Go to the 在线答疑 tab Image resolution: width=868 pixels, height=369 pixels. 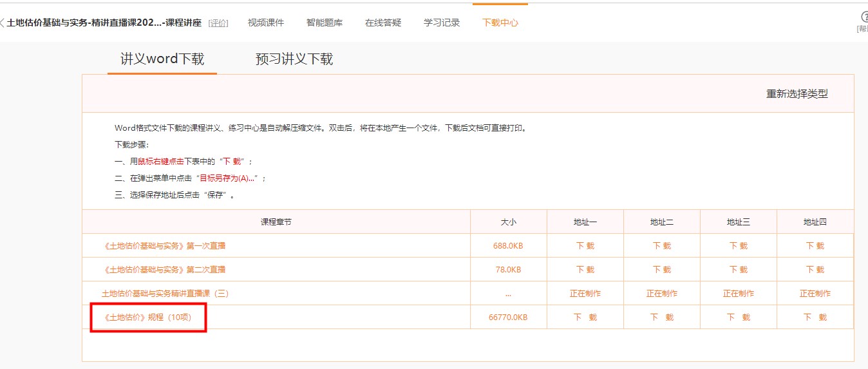[x=383, y=23]
